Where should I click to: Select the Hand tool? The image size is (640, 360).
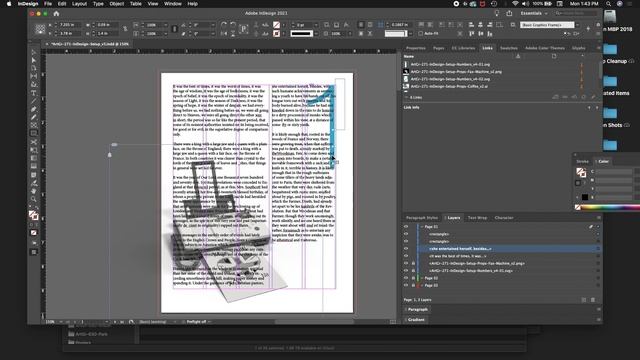point(33,191)
